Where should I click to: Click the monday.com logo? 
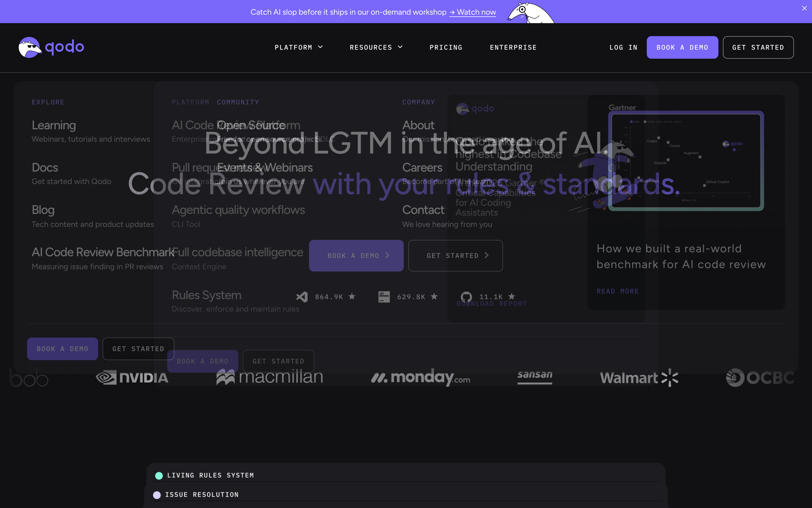(x=420, y=377)
